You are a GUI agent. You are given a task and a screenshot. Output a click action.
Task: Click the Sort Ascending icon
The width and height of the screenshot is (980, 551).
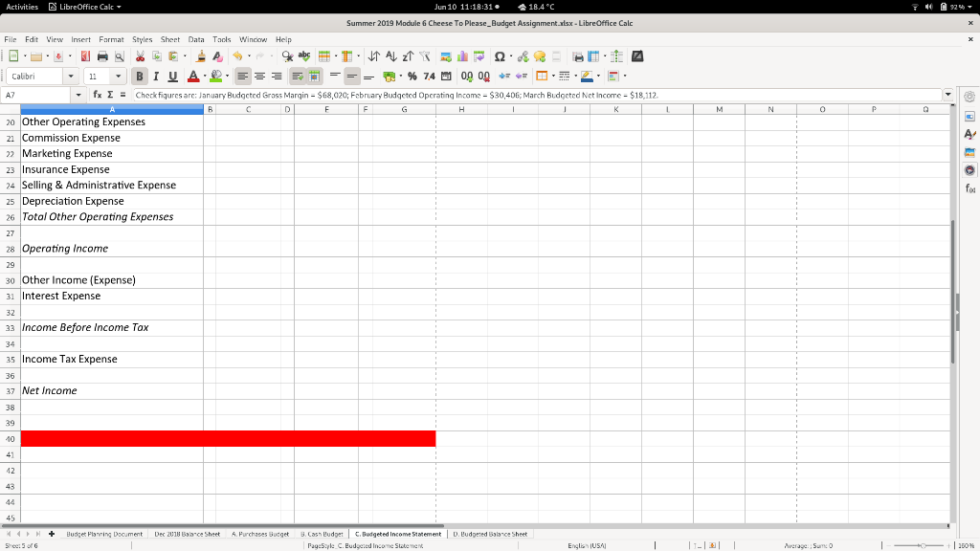(391, 56)
